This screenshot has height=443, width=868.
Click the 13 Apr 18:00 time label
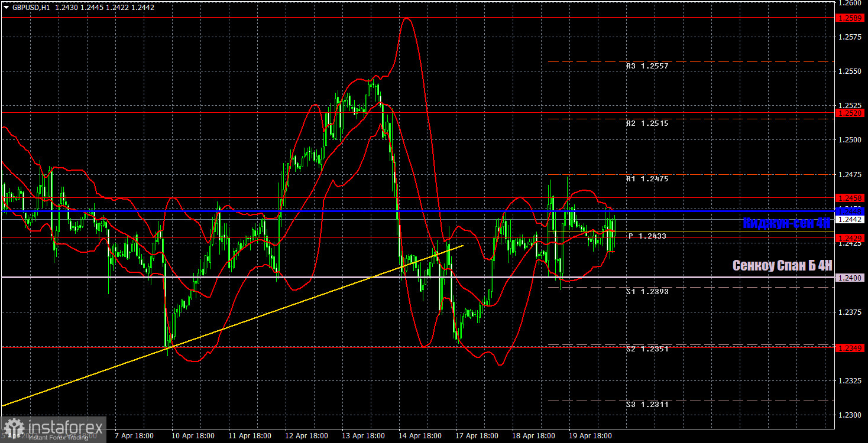363,436
